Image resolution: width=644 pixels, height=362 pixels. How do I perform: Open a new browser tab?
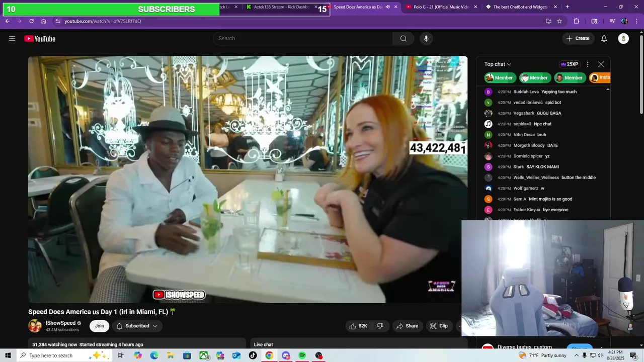[568, 7]
